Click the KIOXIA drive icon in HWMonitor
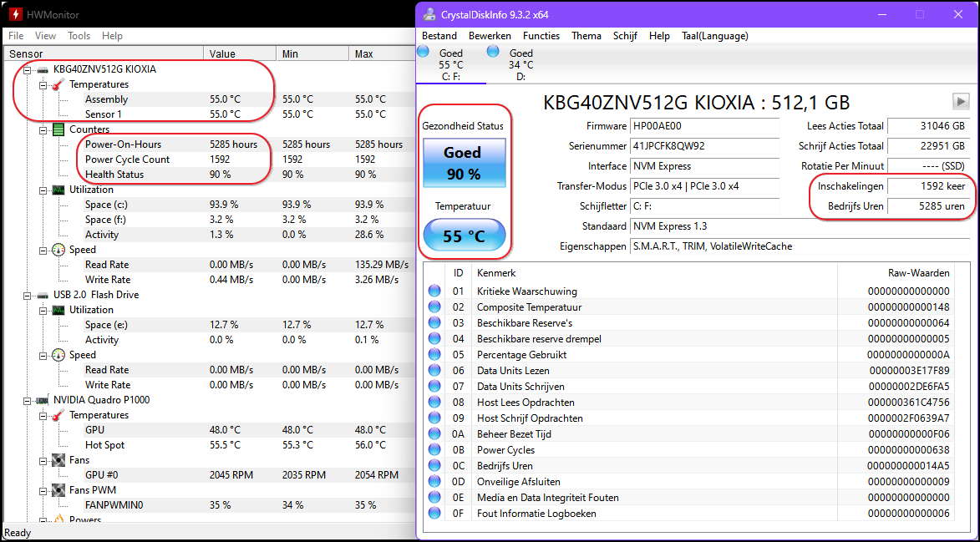 coord(43,69)
